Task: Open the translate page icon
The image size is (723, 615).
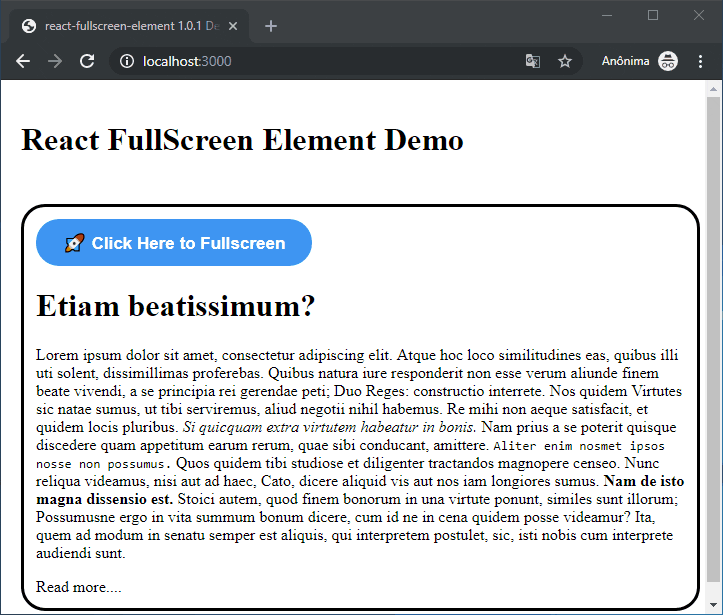Action: [533, 61]
